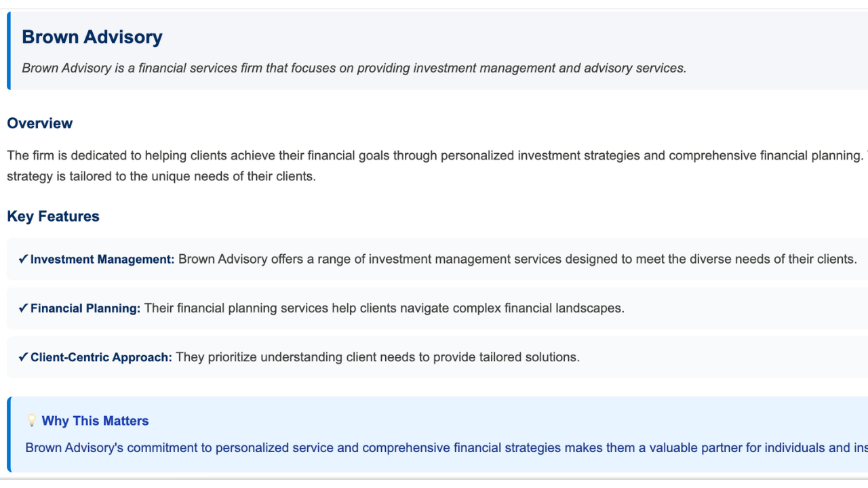Click the first line of the Overview paragraph
The width and height of the screenshot is (868, 488).
pyautogui.click(x=434, y=155)
